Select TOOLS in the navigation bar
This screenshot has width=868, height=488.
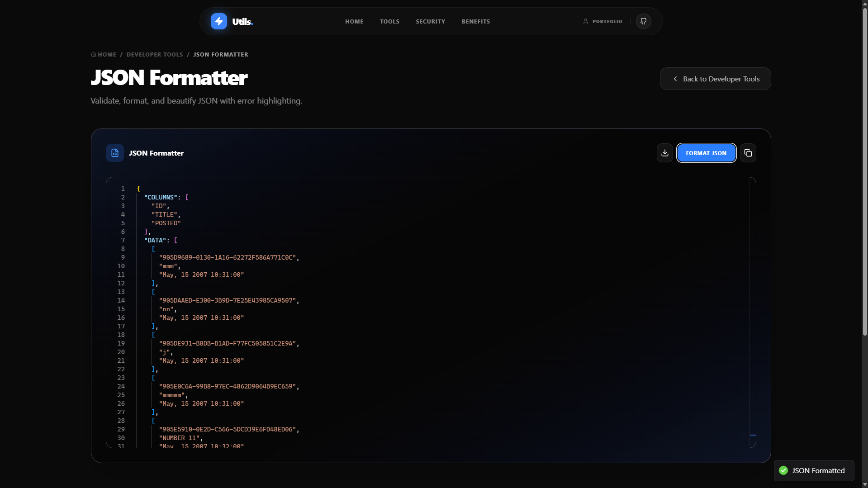[x=389, y=21]
